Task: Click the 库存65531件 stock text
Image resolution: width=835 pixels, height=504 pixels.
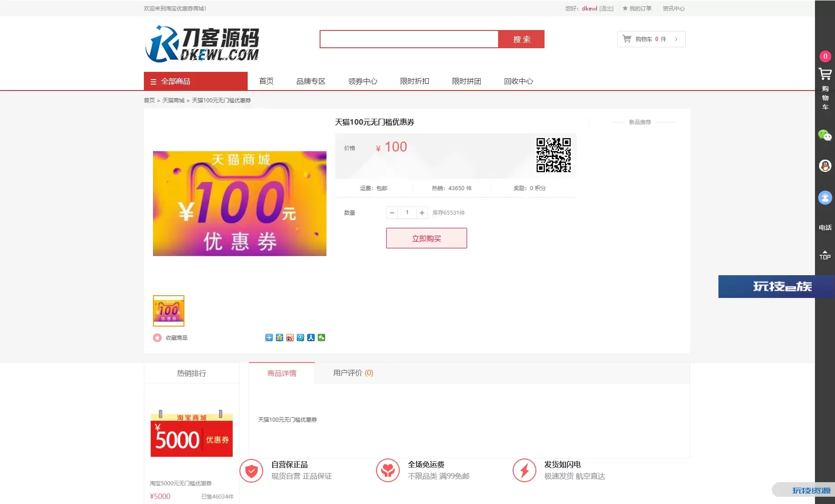Action: click(448, 212)
